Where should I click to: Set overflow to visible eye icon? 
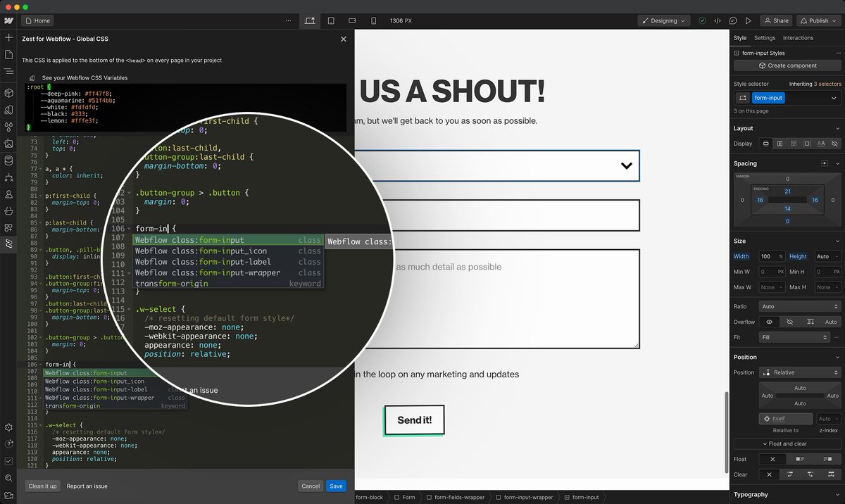coord(770,322)
